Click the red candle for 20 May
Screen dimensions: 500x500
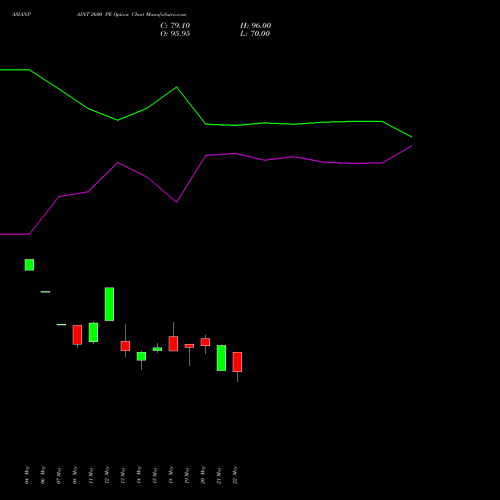(205, 342)
